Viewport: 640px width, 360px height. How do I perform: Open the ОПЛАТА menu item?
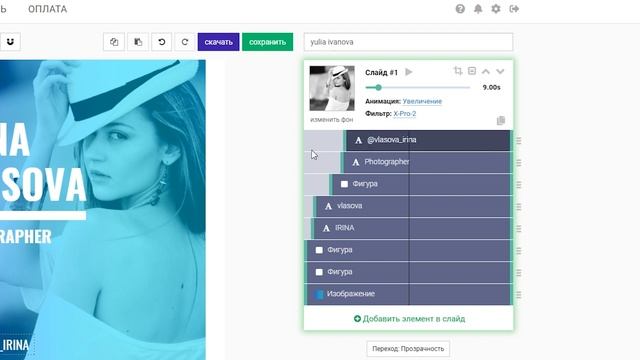point(47,9)
